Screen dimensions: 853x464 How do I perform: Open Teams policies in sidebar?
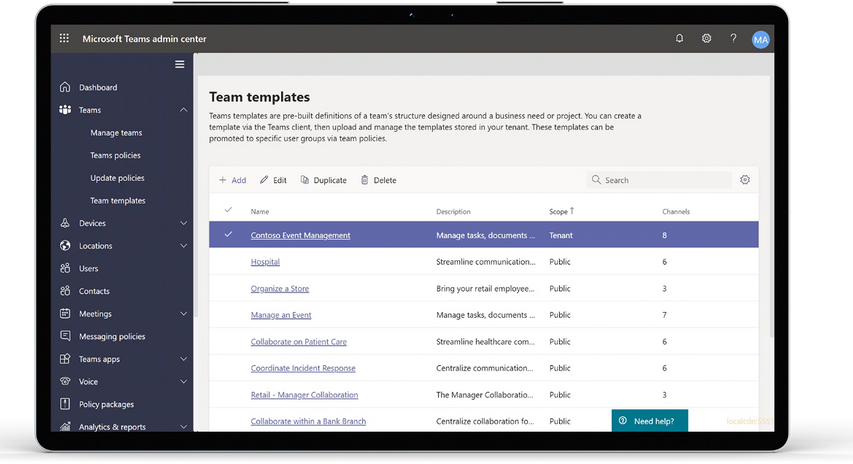115,156
